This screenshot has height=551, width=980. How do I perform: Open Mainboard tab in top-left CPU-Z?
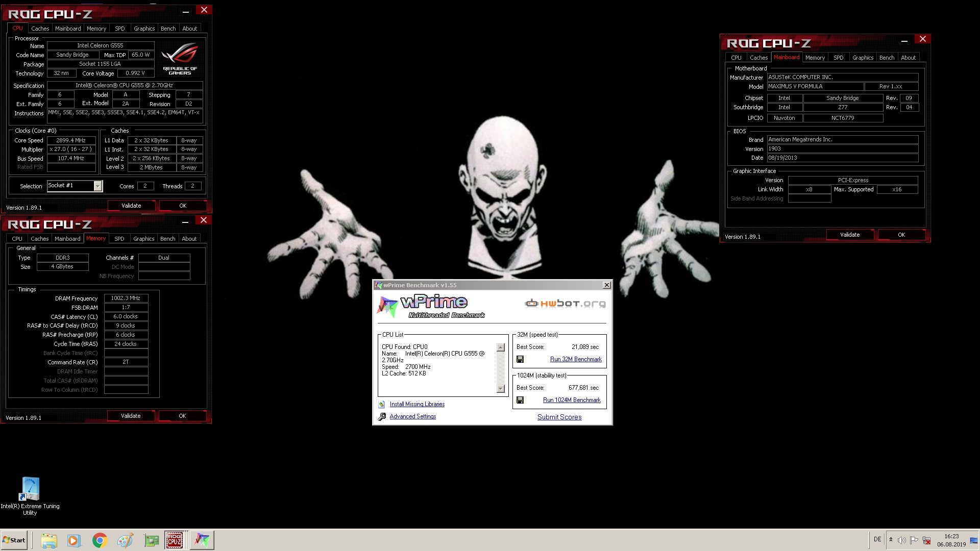tap(68, 29)
